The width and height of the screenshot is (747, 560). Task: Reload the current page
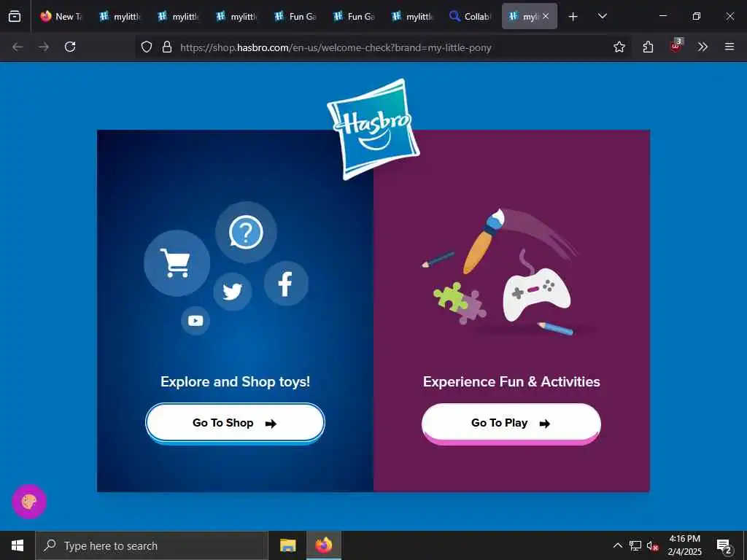tap(70, 47)
